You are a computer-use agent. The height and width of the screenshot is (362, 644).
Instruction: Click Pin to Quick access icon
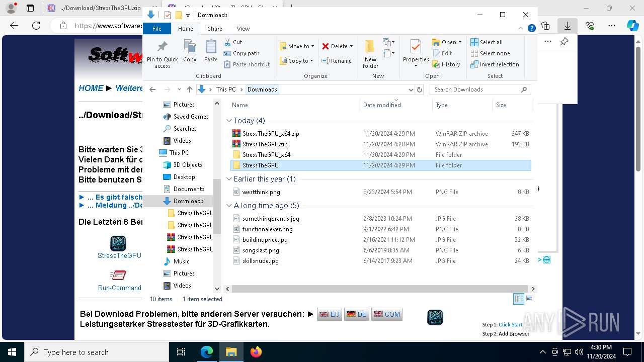click(x=162, y=54)
